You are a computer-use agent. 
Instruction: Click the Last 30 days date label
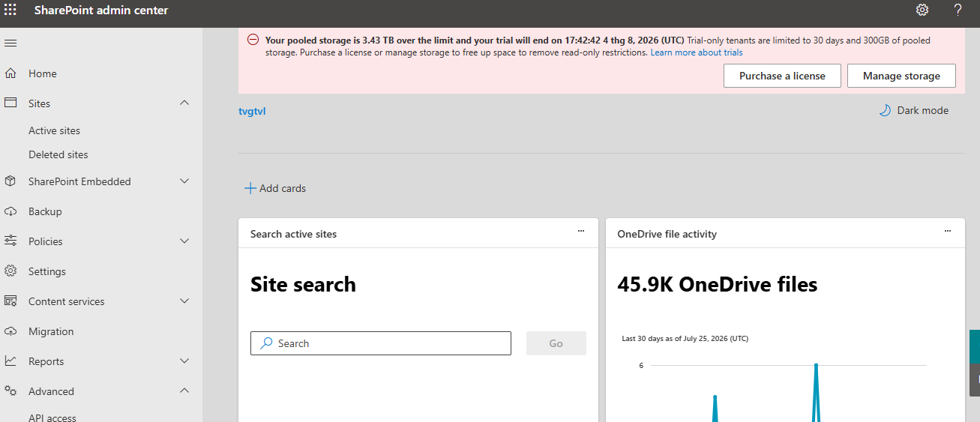685,339
